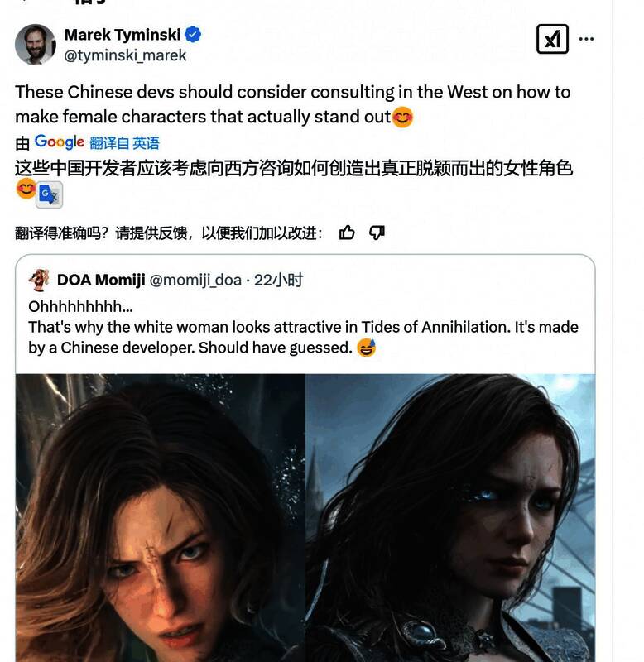Click the Marek Tyminski display name
This screenshot has height=662, width=644.
tap(123, 35)
